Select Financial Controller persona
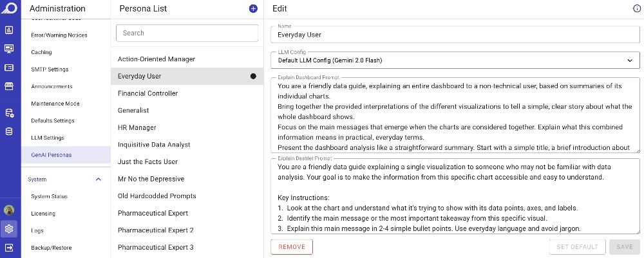The image size is (644, 258). [x=187, y=93]
